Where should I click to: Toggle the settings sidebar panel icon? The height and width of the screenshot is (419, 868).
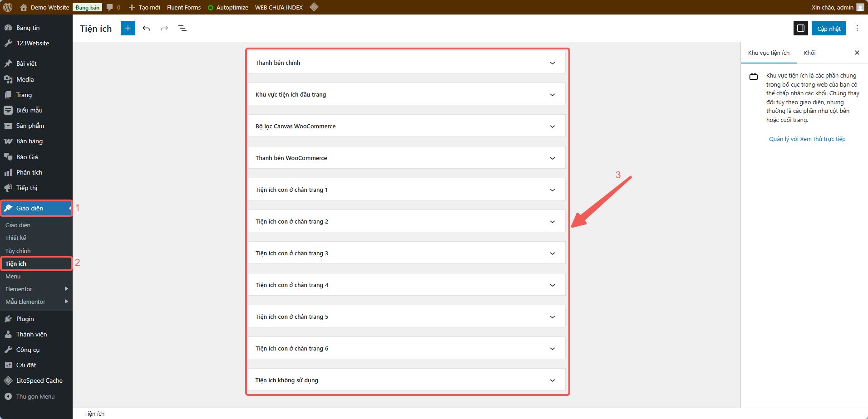[x=800, y=28]
